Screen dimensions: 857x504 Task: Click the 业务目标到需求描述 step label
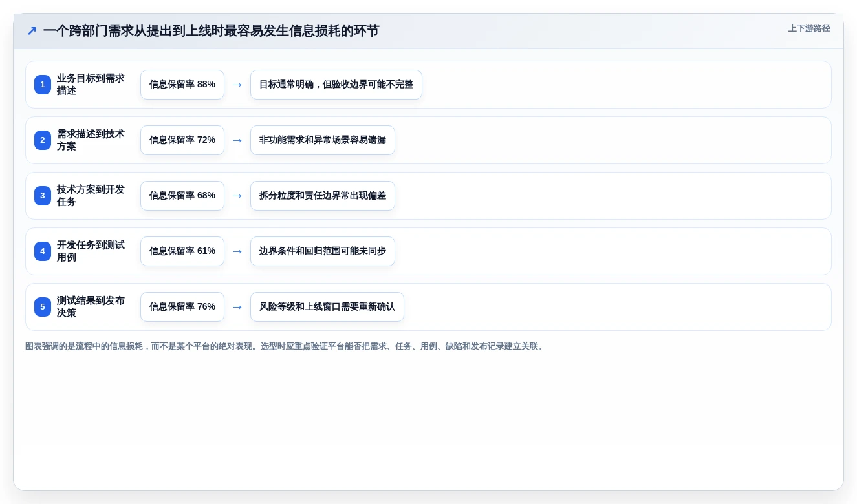pos(91,85)
